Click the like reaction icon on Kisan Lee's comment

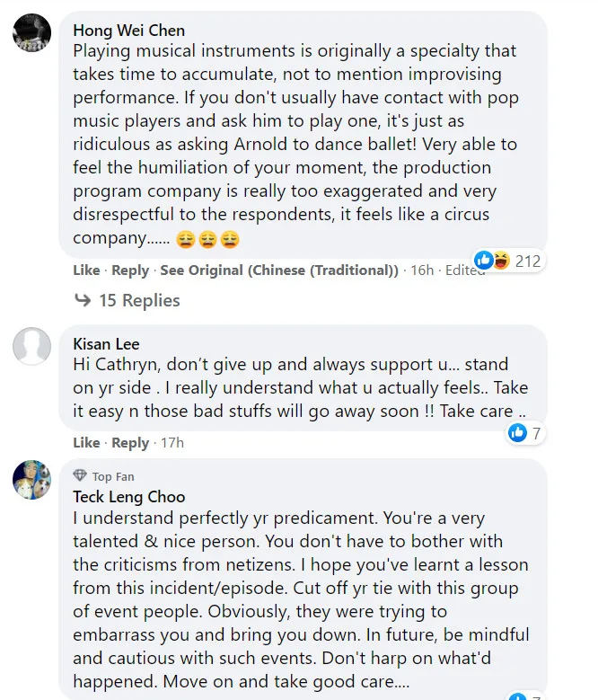517,433
